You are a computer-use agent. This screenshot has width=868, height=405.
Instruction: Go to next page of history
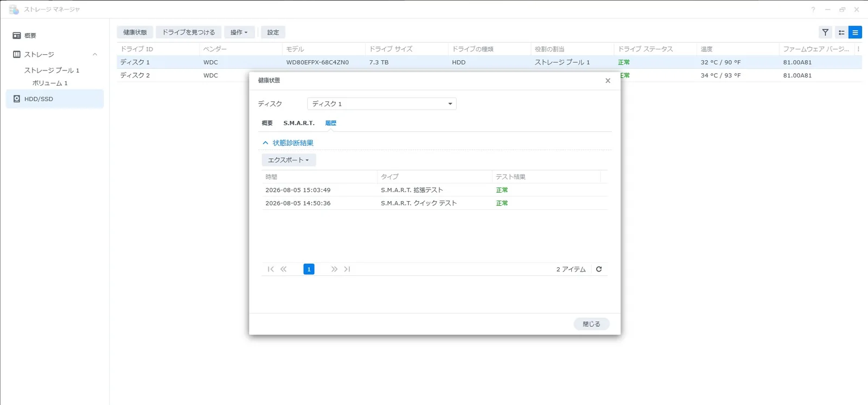334,269
